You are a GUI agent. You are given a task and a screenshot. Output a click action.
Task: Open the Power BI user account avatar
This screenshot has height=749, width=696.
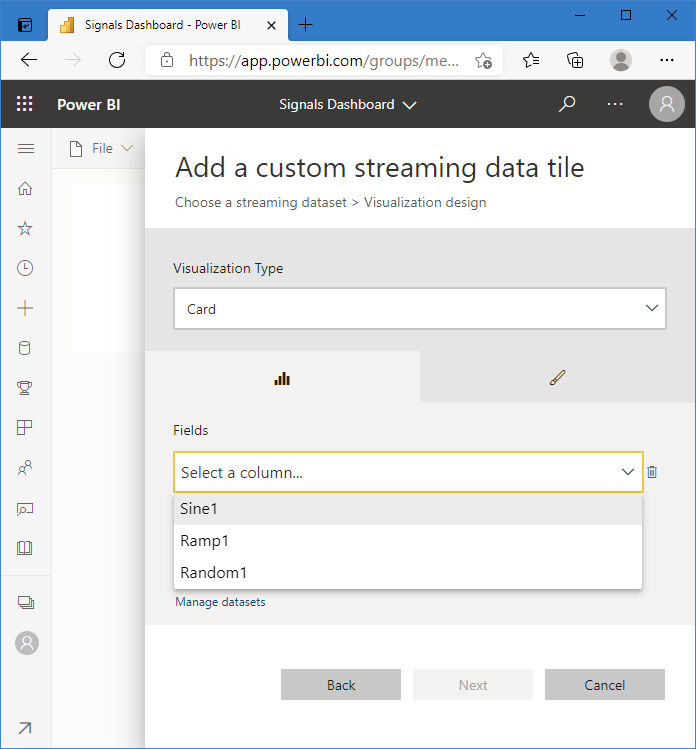(666, 104)
